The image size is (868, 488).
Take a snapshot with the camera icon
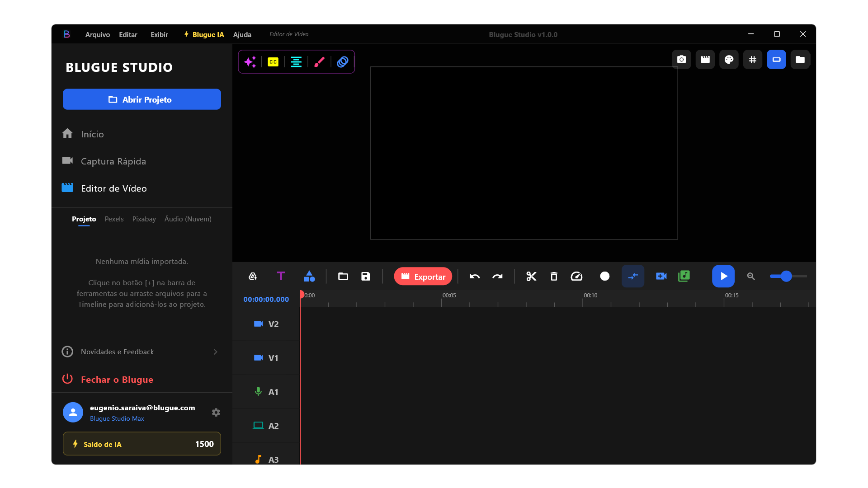682,60
